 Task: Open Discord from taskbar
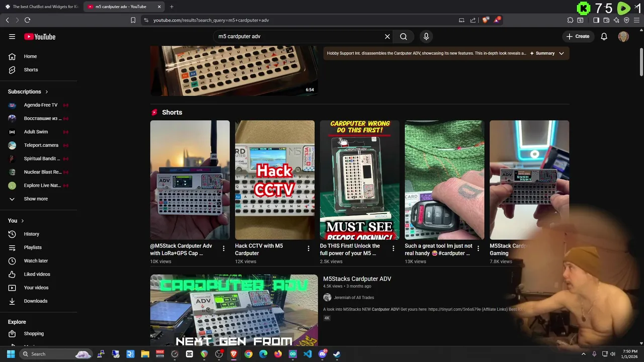(x=322, y=354)
